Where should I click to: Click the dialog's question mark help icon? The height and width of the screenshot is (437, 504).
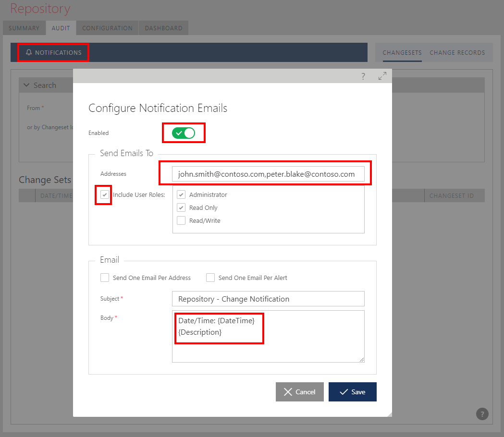[x=363, y=76]
